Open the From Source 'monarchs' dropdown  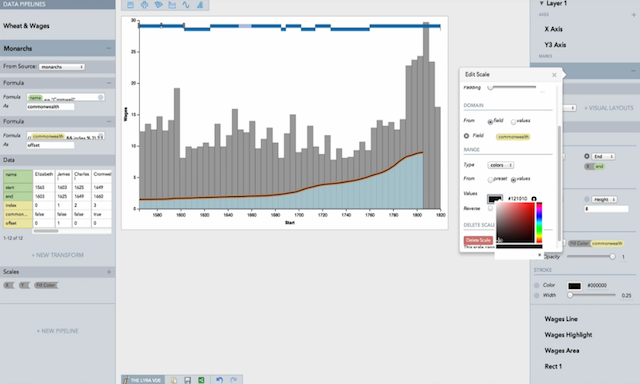tap(62, 67)
